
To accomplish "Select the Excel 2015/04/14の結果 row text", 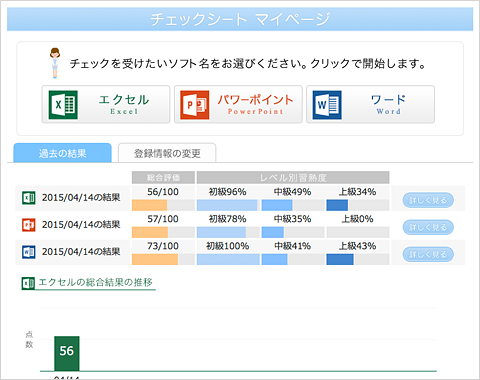I will pos(81,197).
